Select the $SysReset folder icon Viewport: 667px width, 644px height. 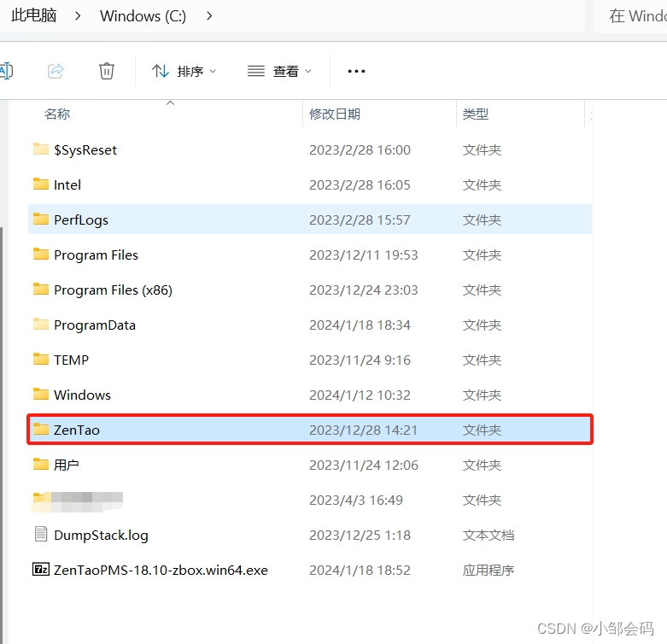pyautogui.click(x=41, y=149)
